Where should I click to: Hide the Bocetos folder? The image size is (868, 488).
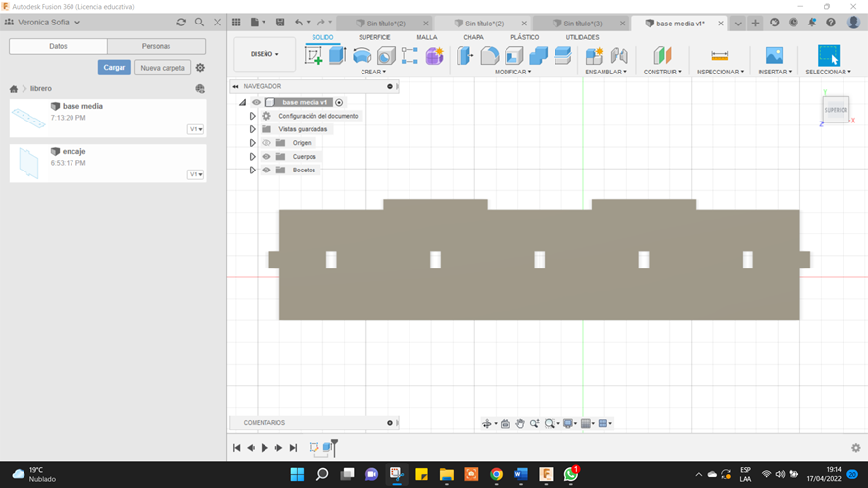[266, 171]
